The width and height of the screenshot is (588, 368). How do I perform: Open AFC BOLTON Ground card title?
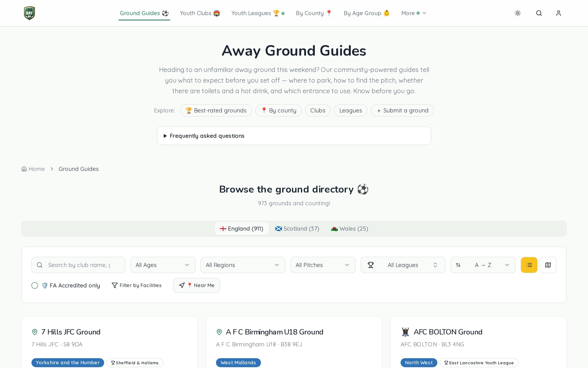tap(448, 332)
